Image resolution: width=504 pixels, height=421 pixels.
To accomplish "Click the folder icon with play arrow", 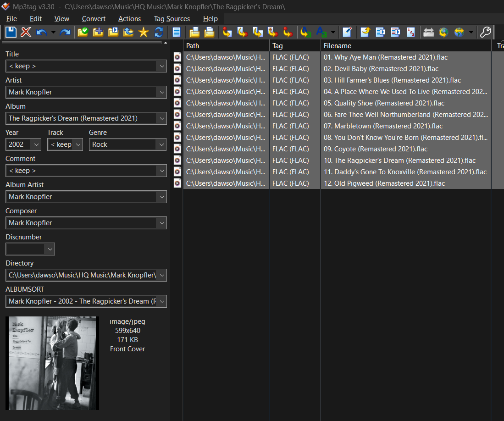I will pos(113,32).
